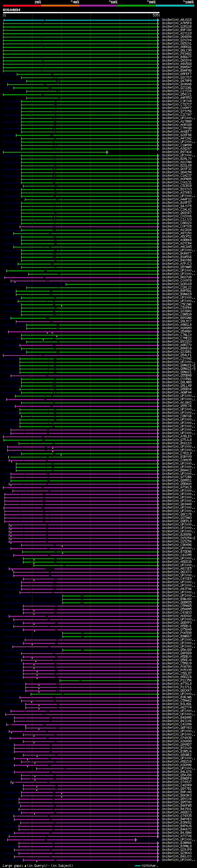197x868 pixels.
Task: Select hit UniRef100_A9U5G8
Action: click(177, 64)
